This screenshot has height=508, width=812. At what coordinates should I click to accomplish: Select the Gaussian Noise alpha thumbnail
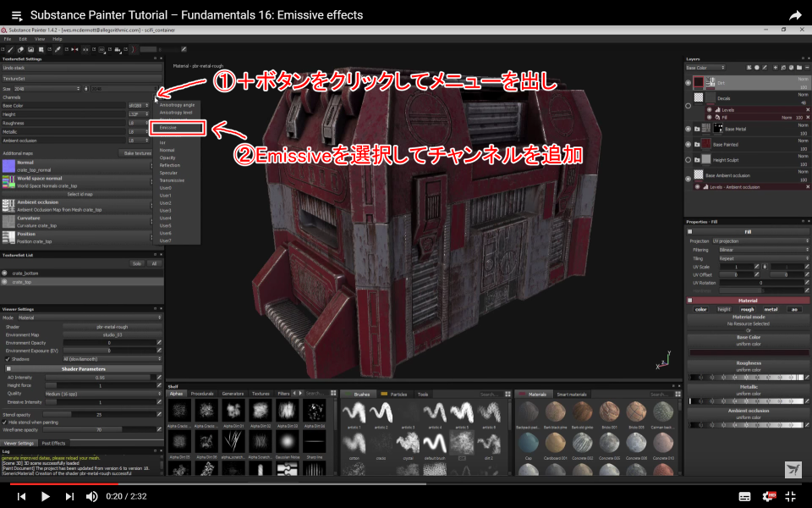click(288, 442)
